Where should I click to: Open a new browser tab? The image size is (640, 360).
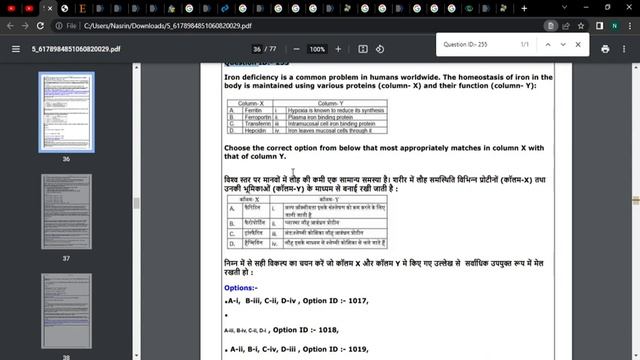pyautogui.click(x=524, y=8)
